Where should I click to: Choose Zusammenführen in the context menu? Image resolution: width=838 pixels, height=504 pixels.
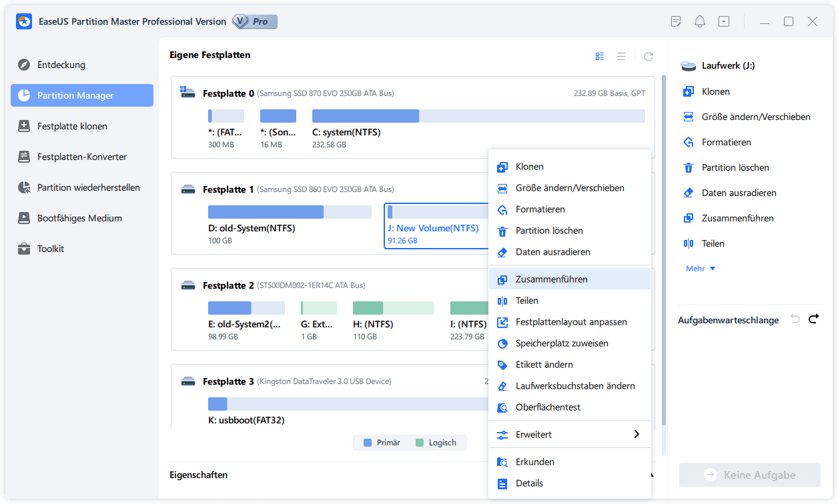click(x=570, y=279)
